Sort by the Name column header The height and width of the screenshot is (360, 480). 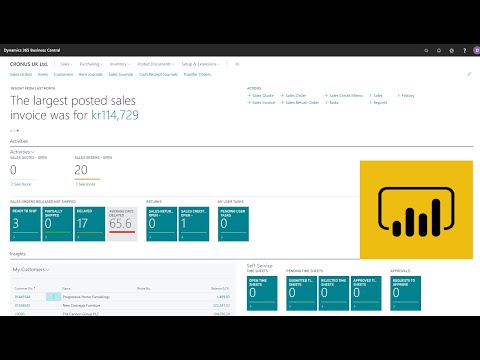66,288
